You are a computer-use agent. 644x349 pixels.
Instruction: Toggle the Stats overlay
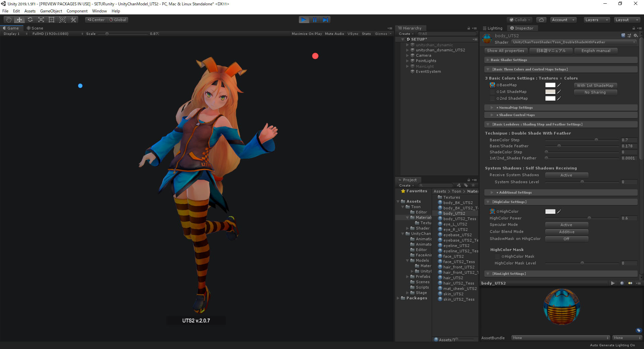tap(366, 34)
